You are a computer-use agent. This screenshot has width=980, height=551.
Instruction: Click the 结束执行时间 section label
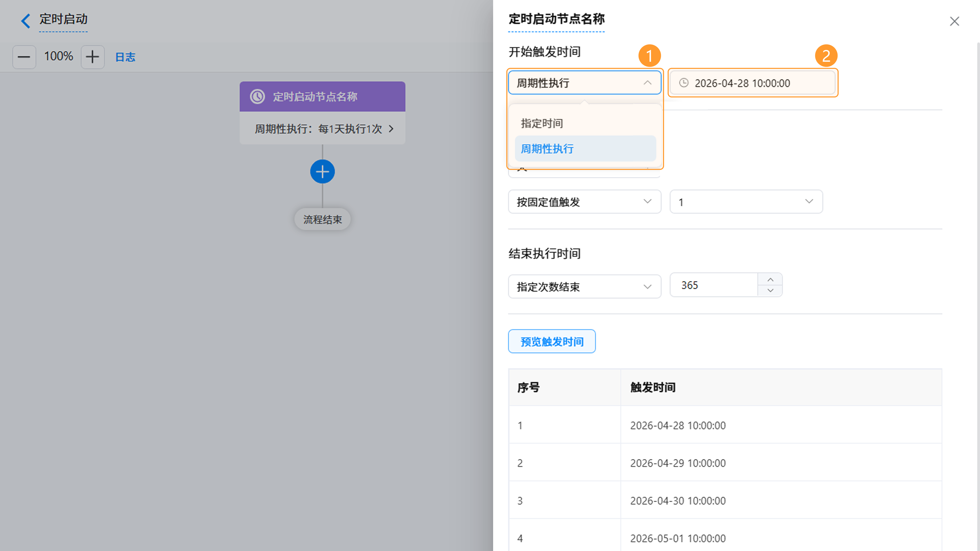[544, 254]
